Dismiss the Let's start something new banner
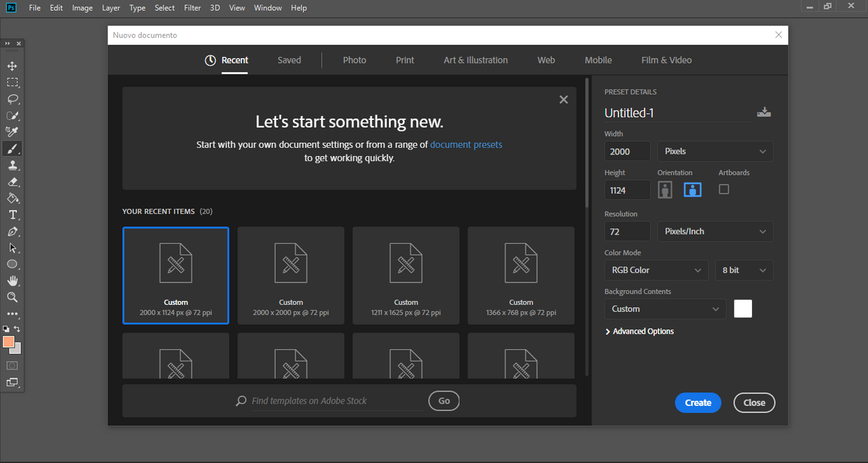The image size is (868, 463). pos(564,100)
